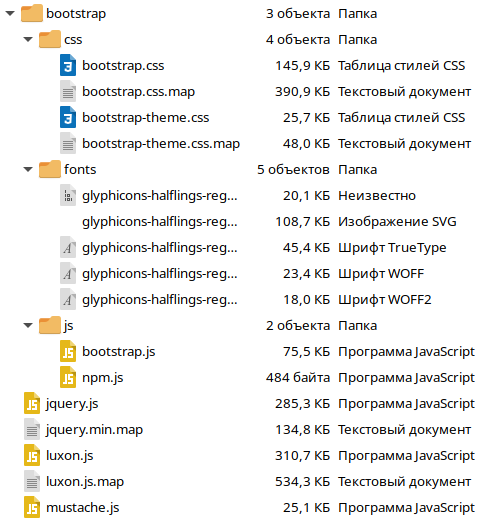482x523 pixels.
Task: Click the unknown-type glyphicons file icon (20,1 КБ)
Action: click(x=68, y=195)
